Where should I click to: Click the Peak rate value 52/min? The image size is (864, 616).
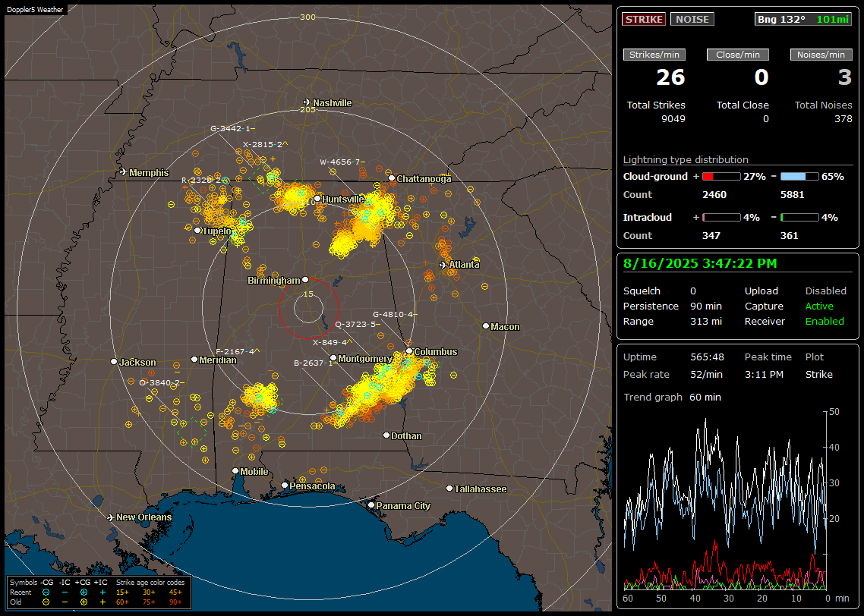707,374
